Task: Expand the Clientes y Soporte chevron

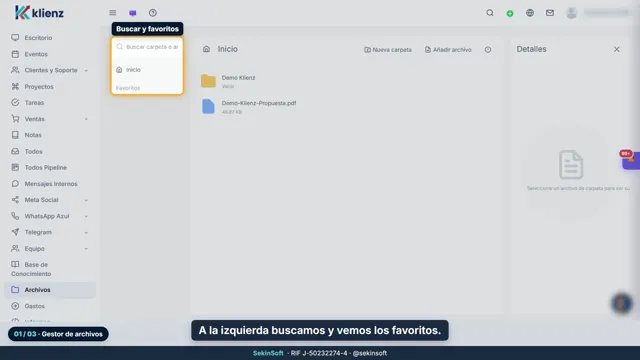Action: click(x=86, y=71)
